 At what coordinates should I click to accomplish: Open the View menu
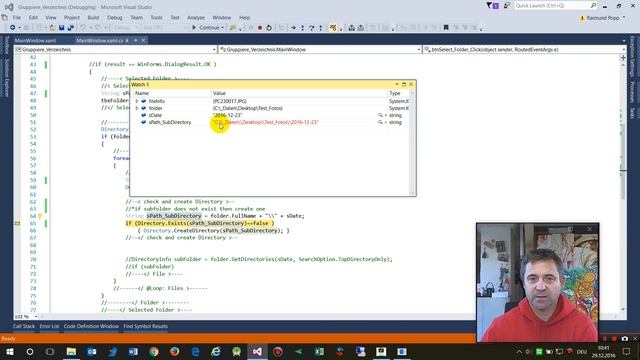(51, 18)
